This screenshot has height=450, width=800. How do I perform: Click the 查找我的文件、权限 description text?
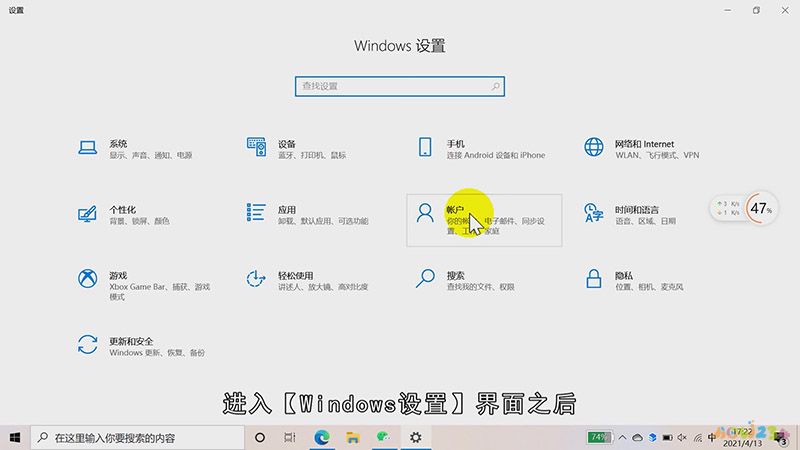[x=481, y=287]
